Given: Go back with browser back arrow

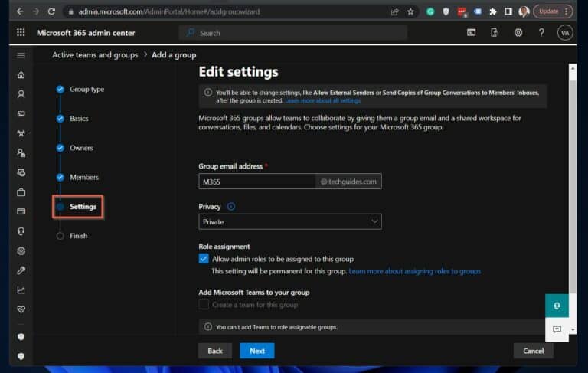Looking at the screenshot, I should pos(20,11).
